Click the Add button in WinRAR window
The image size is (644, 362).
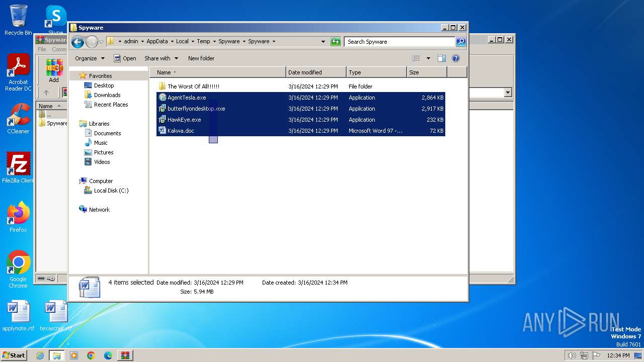pyautogui.click(x=54, y=71)
